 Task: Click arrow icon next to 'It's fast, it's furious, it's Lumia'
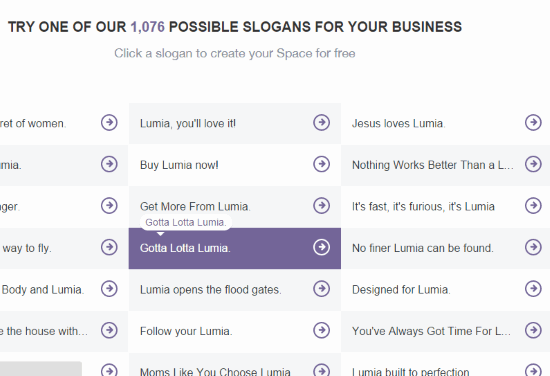(x=533, y=206)
